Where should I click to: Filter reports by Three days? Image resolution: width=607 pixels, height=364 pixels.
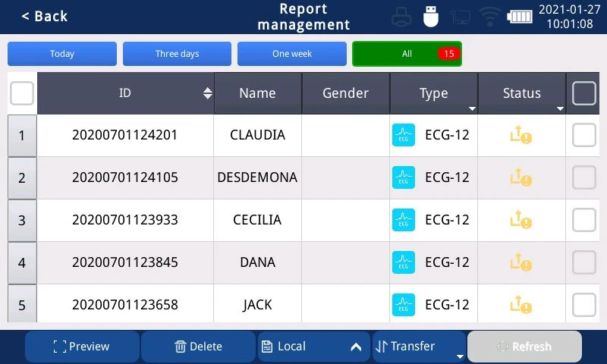(x=177, y=54)
